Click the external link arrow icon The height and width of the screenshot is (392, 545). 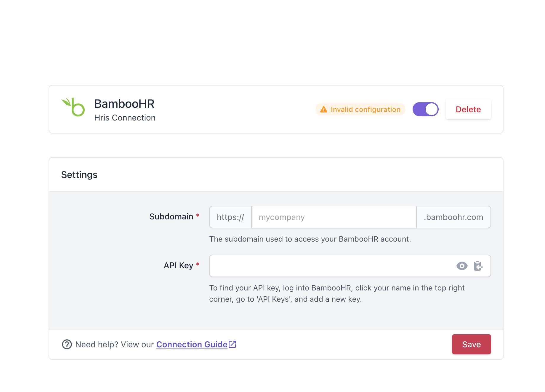tap(233, 344)
